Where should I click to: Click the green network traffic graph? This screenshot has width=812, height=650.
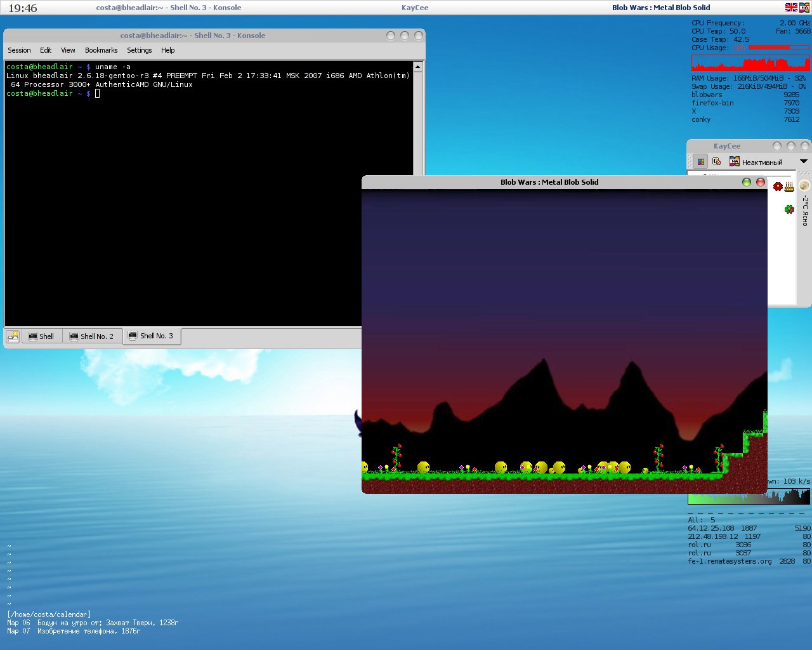[x=749, y=496]
